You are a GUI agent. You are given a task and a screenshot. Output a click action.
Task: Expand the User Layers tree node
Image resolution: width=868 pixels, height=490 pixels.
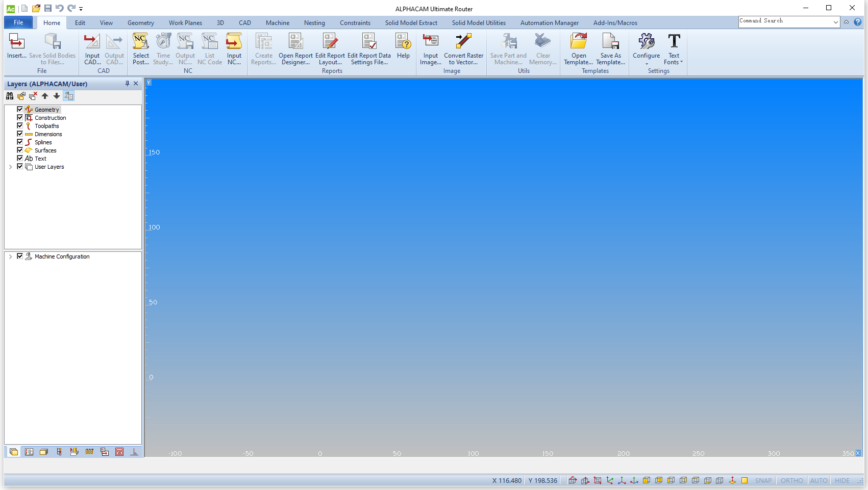11,167
